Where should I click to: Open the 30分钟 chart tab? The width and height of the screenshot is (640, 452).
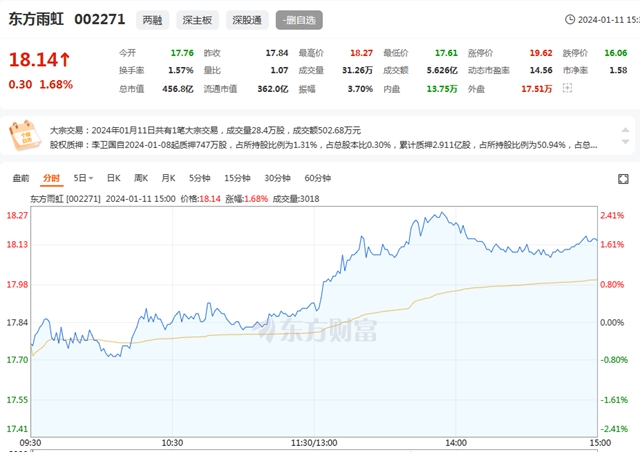tap(277, 178)
